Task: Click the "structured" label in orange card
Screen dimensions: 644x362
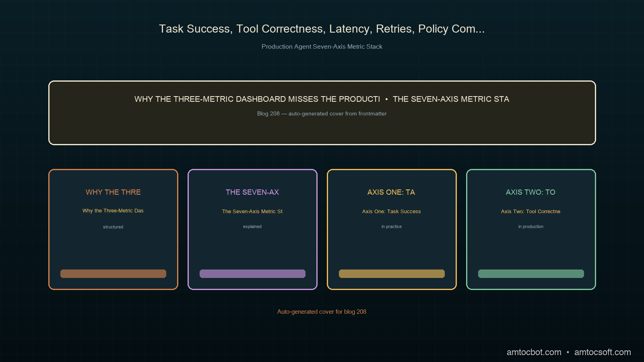Action: [x=113, y=227]
